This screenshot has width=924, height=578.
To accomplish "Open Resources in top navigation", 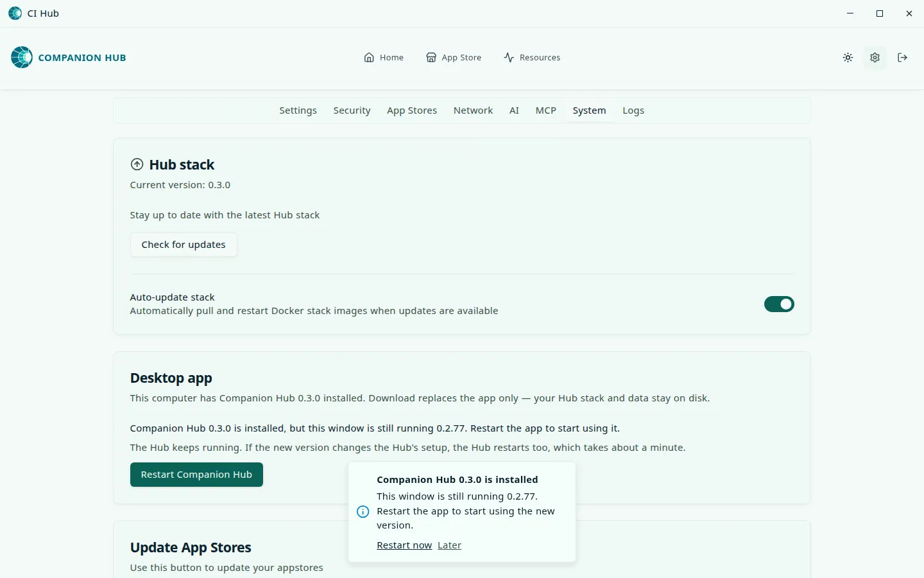I will click(x=532, y=57).
